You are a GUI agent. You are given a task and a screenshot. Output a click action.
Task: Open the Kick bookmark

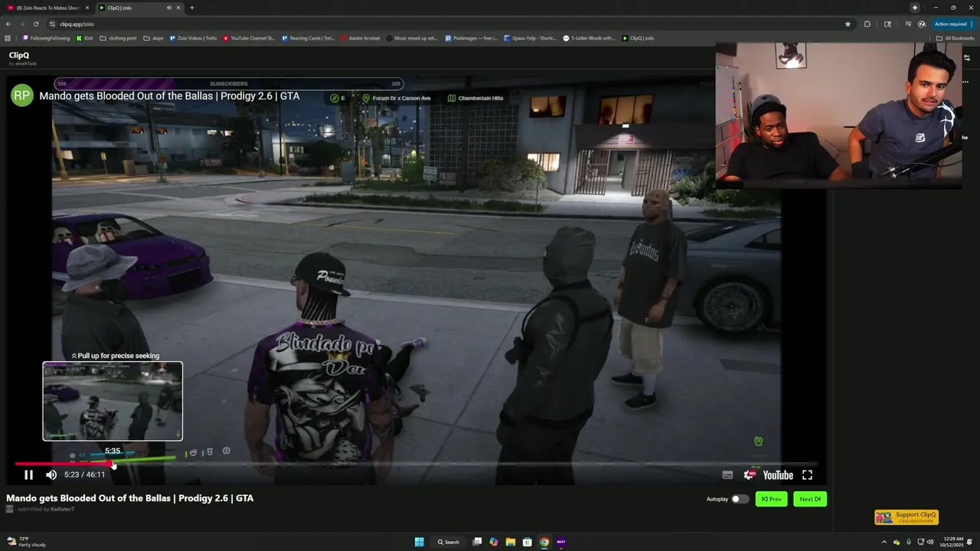[x=85, y=38]
